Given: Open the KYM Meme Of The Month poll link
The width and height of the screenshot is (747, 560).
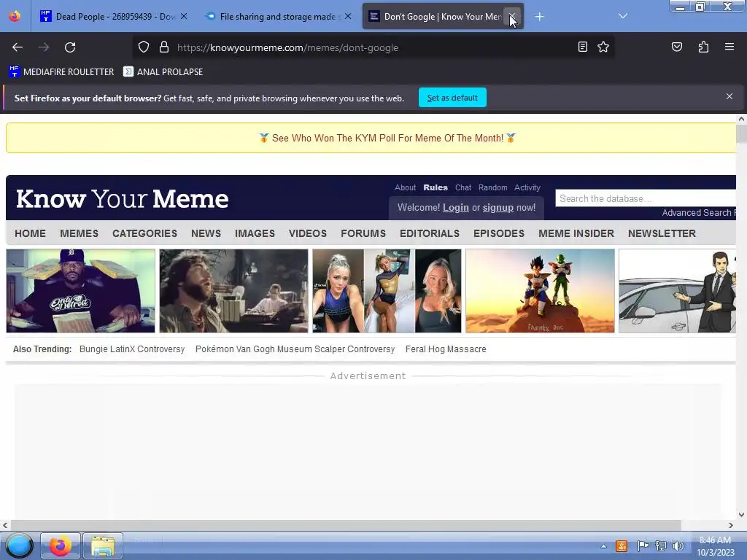Looking at the screenshot, I should pos(387,138).
